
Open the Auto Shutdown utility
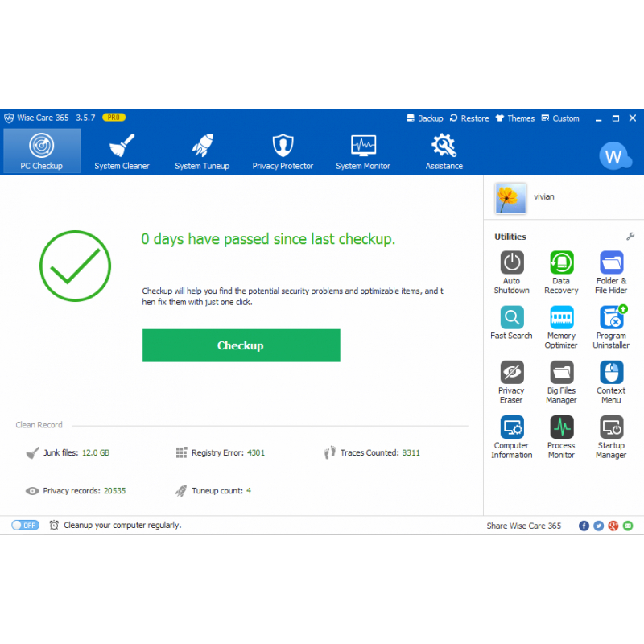511,262
